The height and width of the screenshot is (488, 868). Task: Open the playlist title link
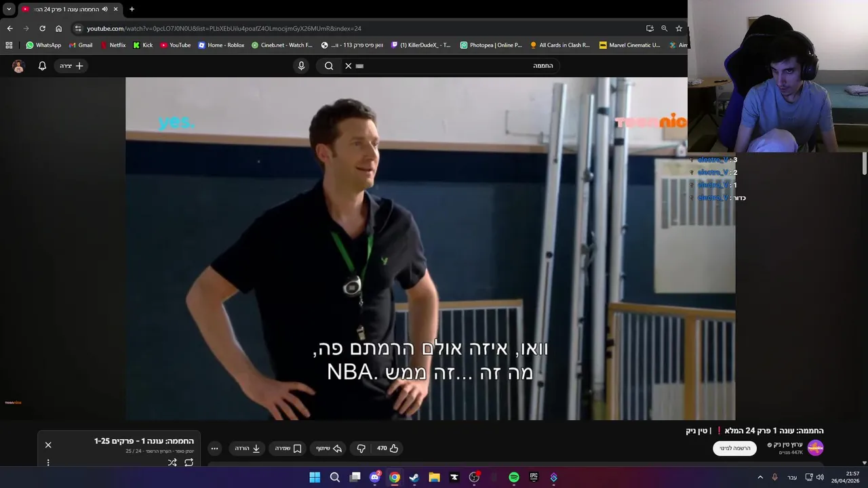[x=144, y=441]
